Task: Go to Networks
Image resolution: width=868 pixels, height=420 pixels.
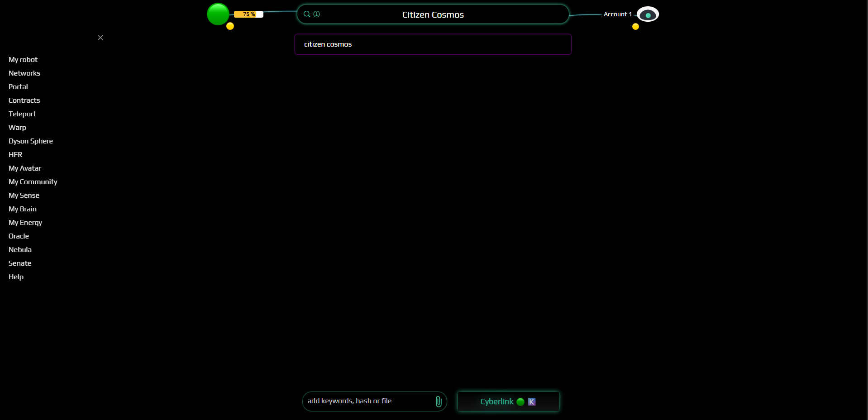Action: coord(24,73)
